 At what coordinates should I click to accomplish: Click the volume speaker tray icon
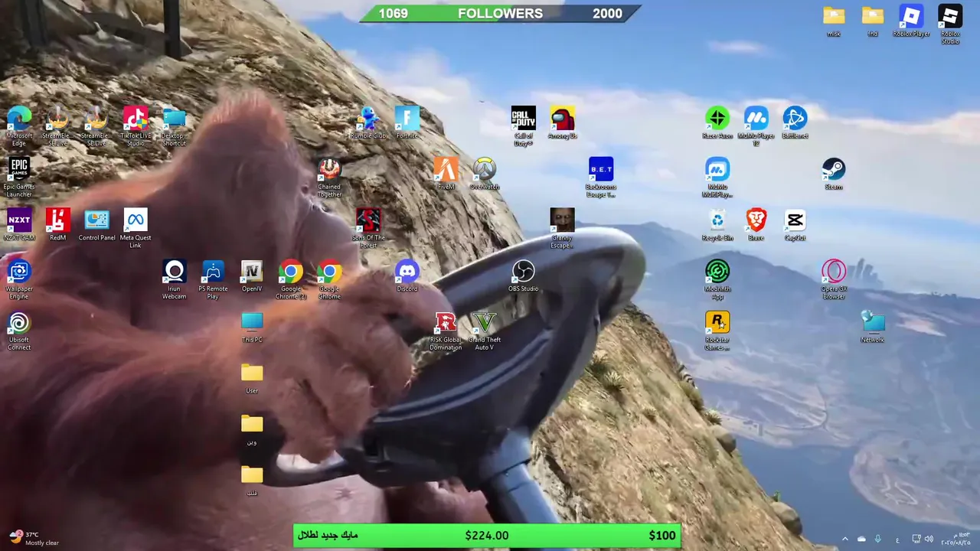pos(929,539)
